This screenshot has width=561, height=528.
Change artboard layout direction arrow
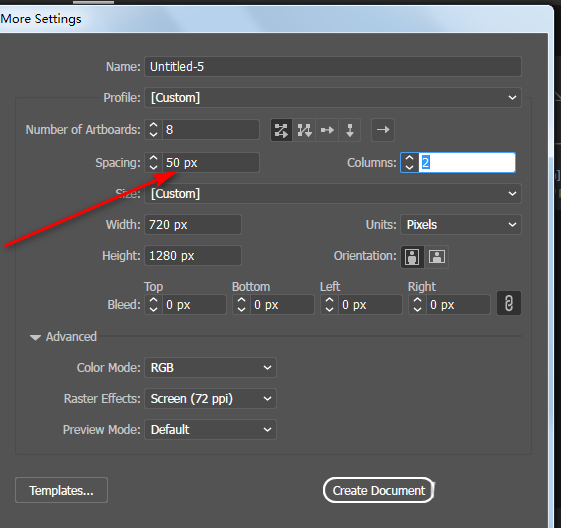click(383, 130)
